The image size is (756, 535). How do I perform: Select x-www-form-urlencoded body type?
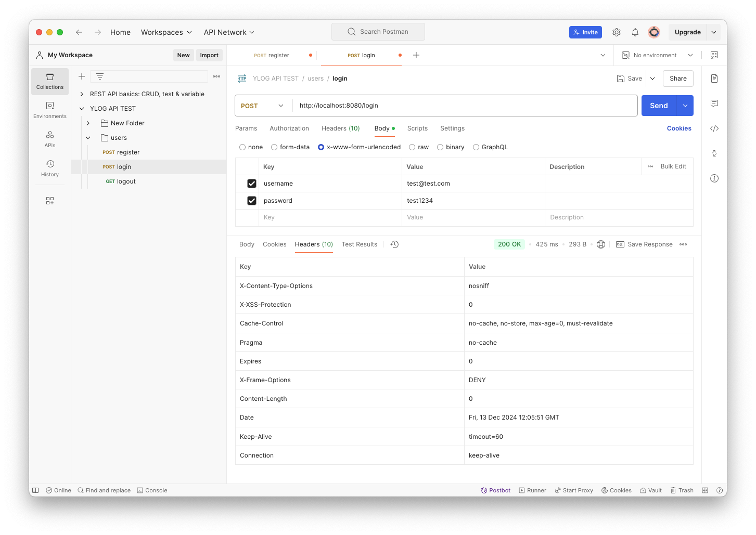tap(321, 147)
